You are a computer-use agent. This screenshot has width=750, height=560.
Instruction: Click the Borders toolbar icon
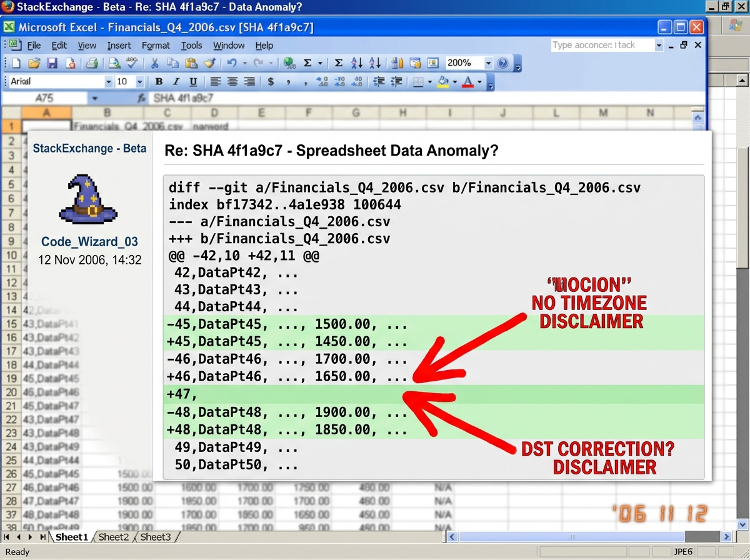pyautogui.click(x=419, y=81)
